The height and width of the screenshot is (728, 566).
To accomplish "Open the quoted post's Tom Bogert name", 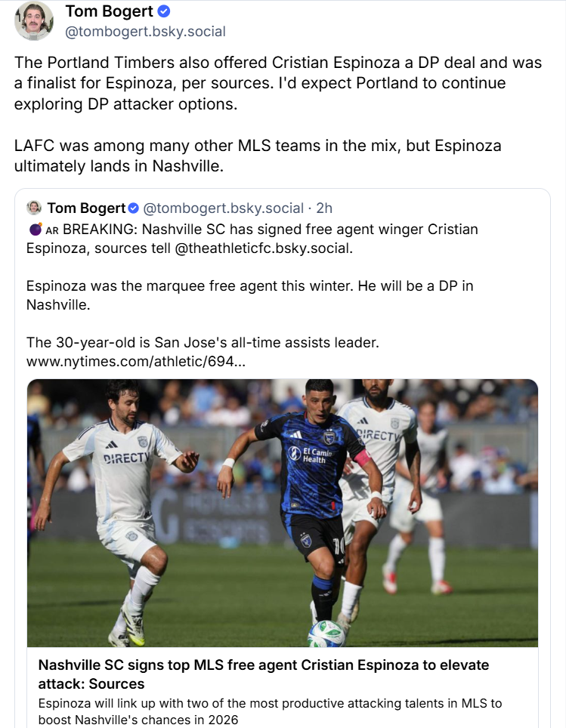I will pos(86,208).
